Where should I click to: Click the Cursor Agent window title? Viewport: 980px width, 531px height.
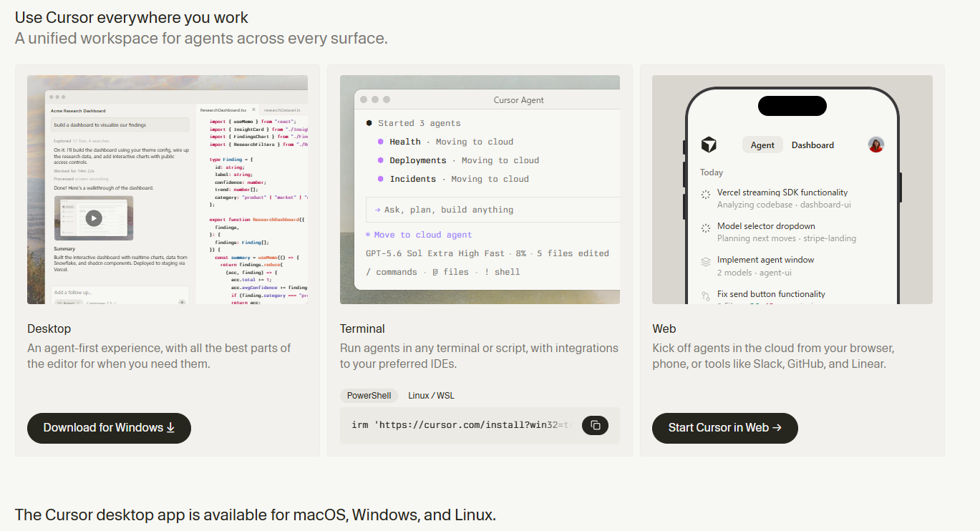click(x=519, y=100)
